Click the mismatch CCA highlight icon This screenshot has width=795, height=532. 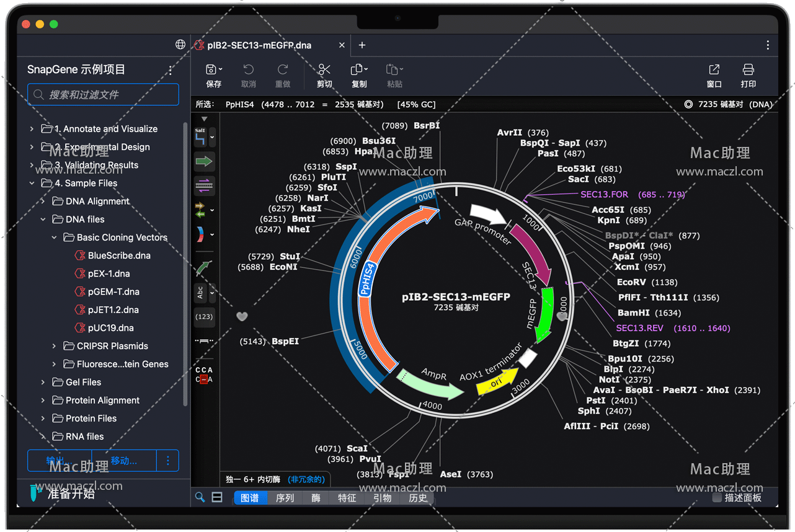coord(204,375)
